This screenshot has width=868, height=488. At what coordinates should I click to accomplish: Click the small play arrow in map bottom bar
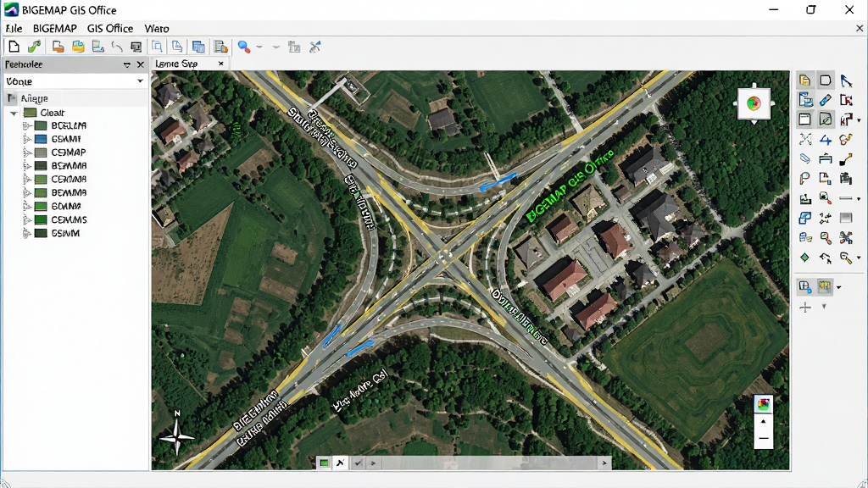coord(373,463)
